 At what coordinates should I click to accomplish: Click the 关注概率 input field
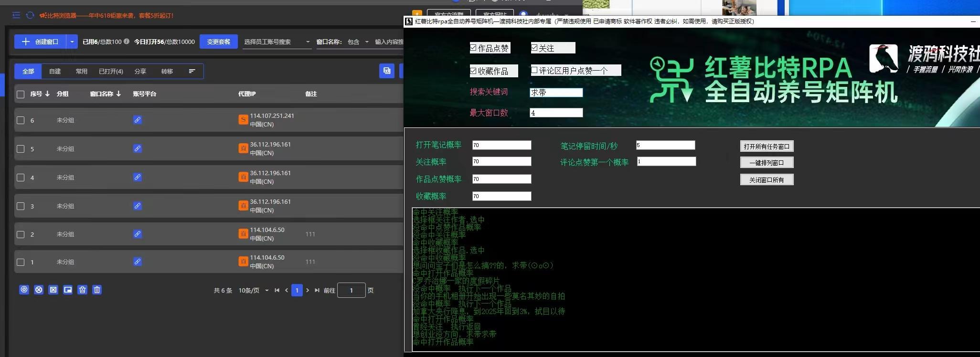(501, 161)
